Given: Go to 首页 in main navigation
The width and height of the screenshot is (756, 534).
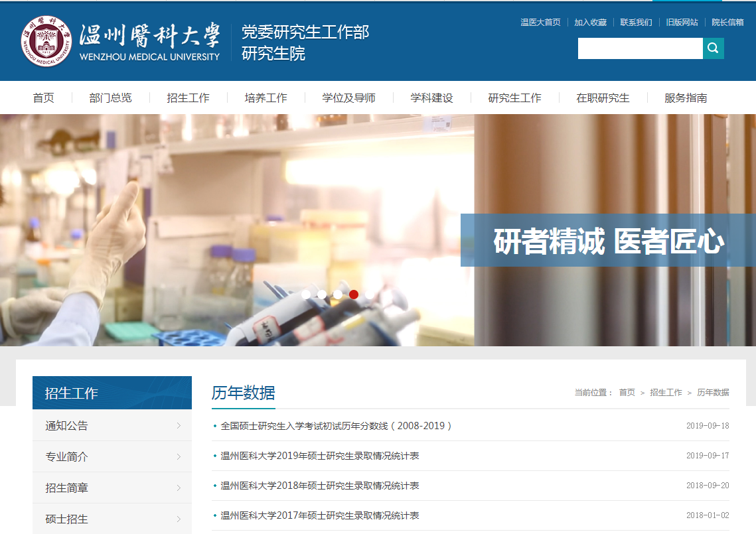Looking at the screenshot, I should [44, 98].
